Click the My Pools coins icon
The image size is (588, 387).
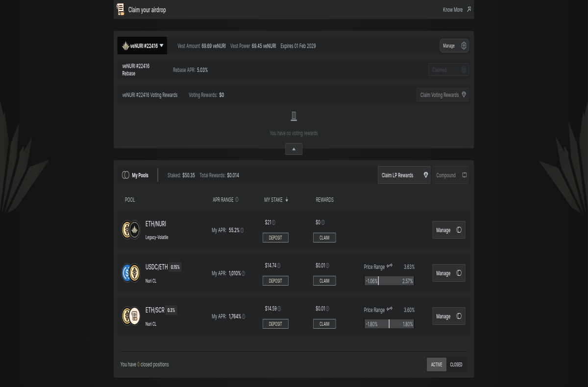[x=125, y=175]
